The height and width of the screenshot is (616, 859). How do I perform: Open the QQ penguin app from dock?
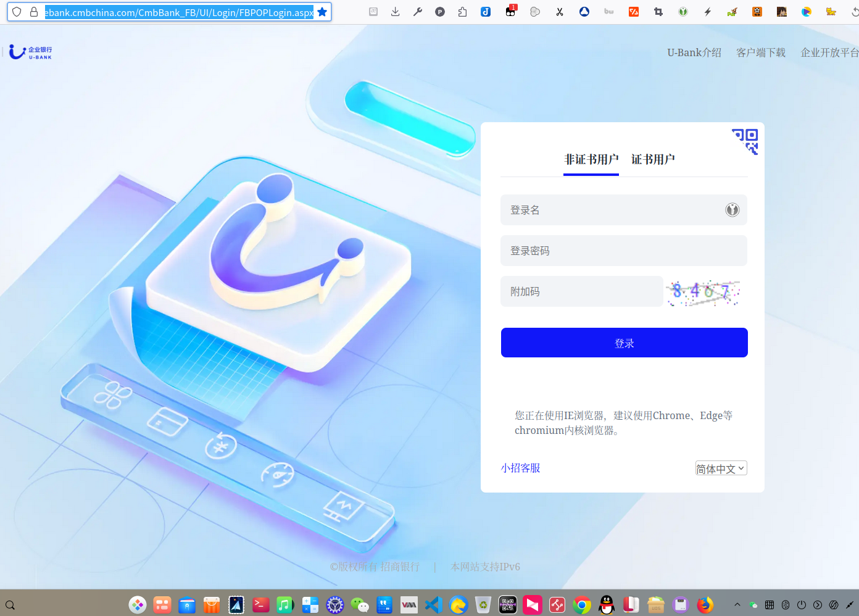pyautogui.click(x=607, y=605)
